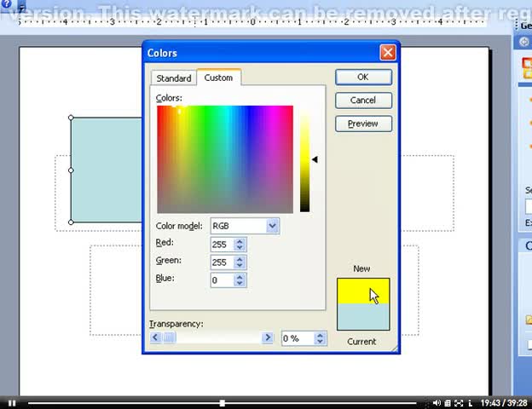This screenshot has width=532, height=409.
Task: Pick a color in the spectrum field
Action: 225,159
